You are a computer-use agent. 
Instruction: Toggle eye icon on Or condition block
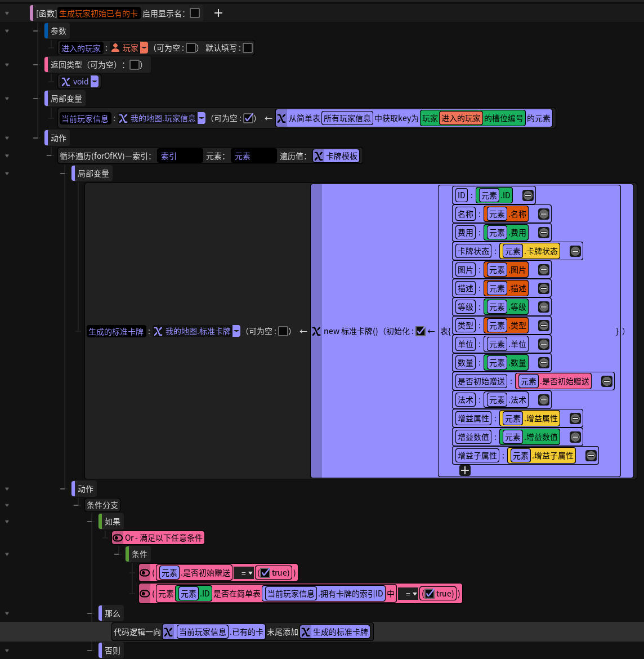[x=118, y=538]
